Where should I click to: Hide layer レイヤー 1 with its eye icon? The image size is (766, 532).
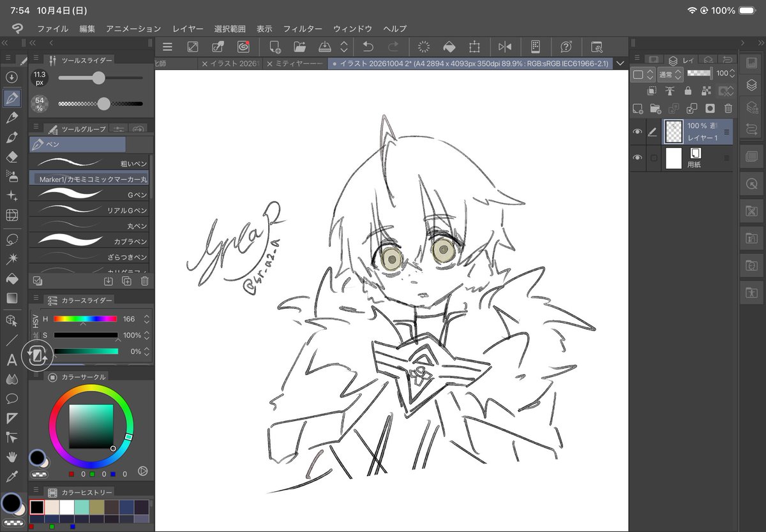pos(637,132)
